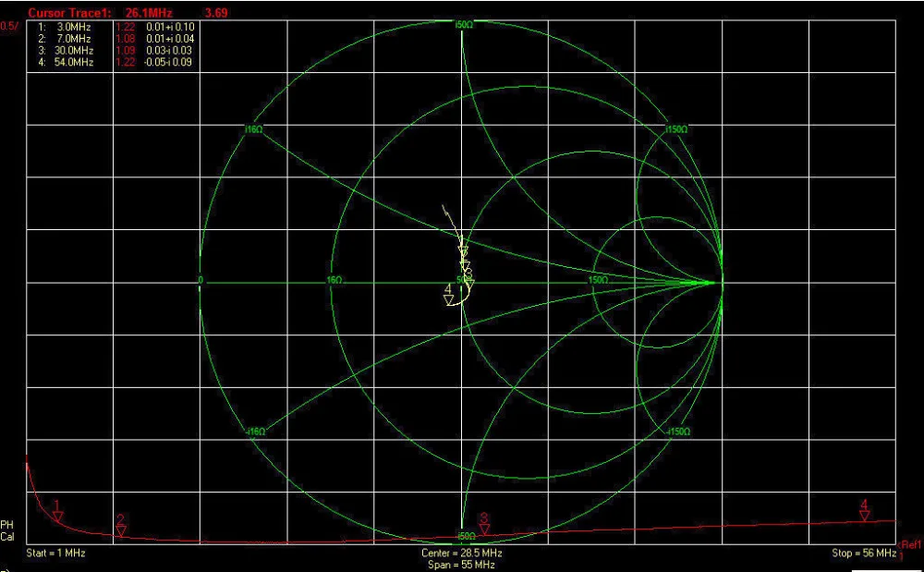Screen dimensions: 924x572
Task: Click the "Start = 1 MHz" label
Action: click(x=56, y=554)
